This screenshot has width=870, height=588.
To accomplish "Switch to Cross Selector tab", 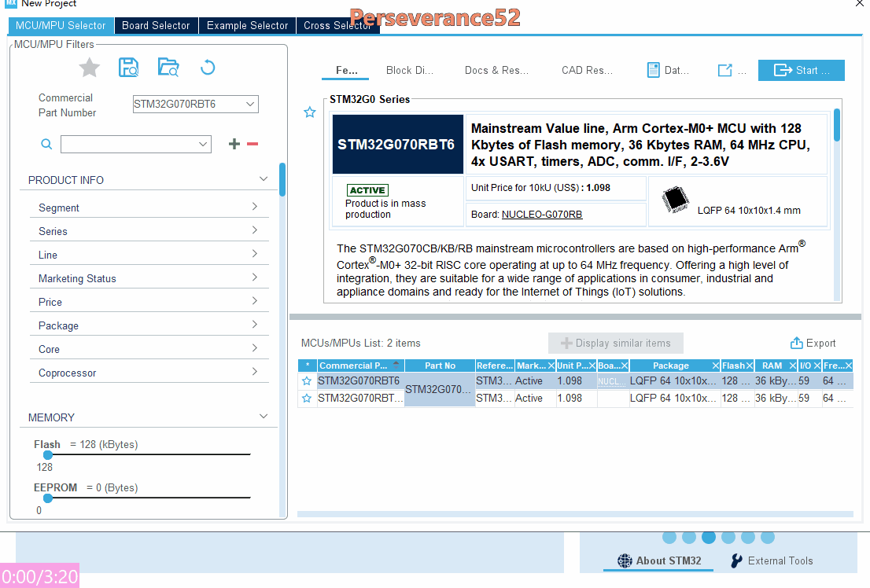I will (x=338, y=25).
